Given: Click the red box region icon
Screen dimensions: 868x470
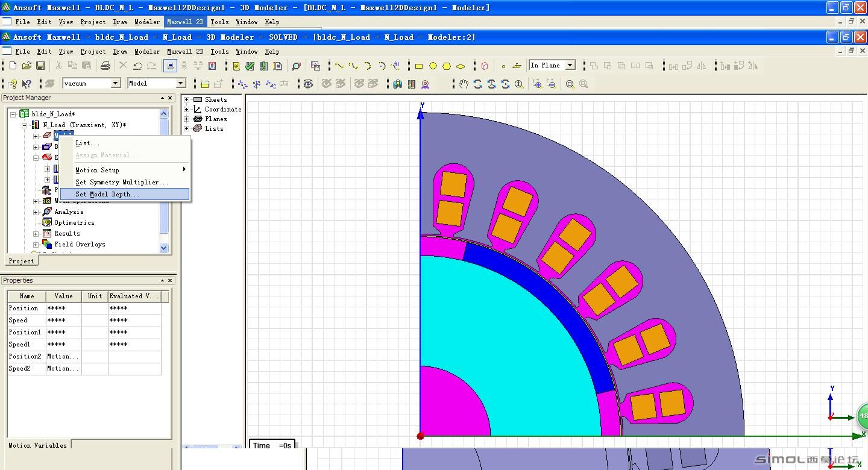Looking at the screenshot, I should coord(485,66).
